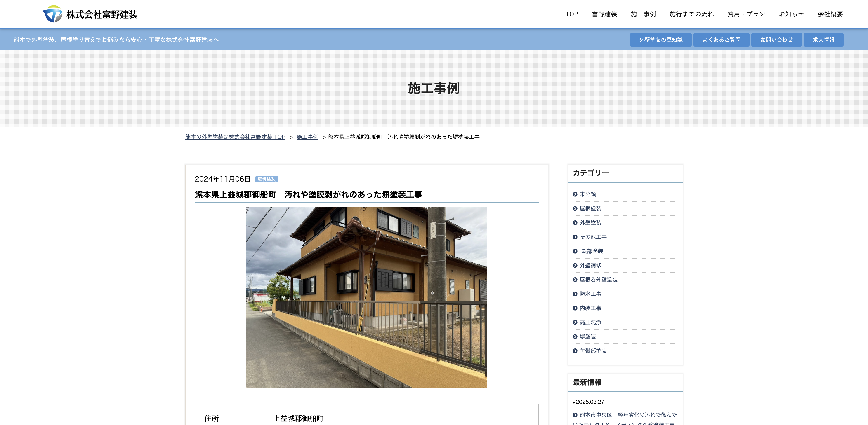Open 屋根塗装 category in sidebar

[x=590, y=209]
